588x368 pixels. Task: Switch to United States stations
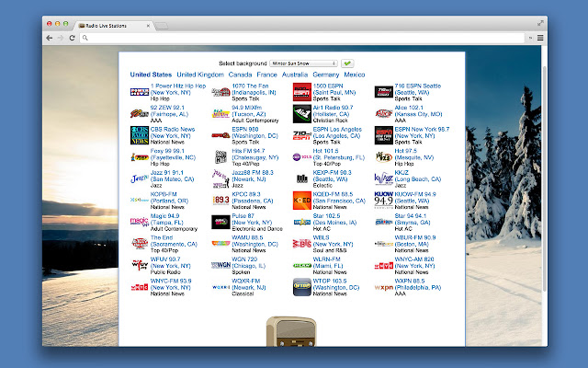tap(151, 75)
